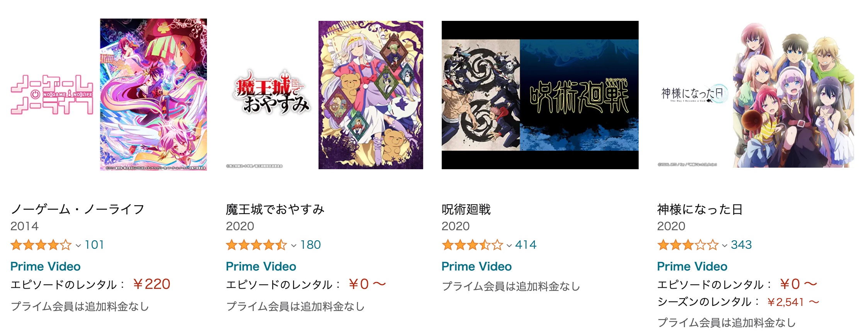This screenshot has height=333, width=868.
Task: Open the No Game No Life cover thumbnail
Action: click(x=108, y=95)
